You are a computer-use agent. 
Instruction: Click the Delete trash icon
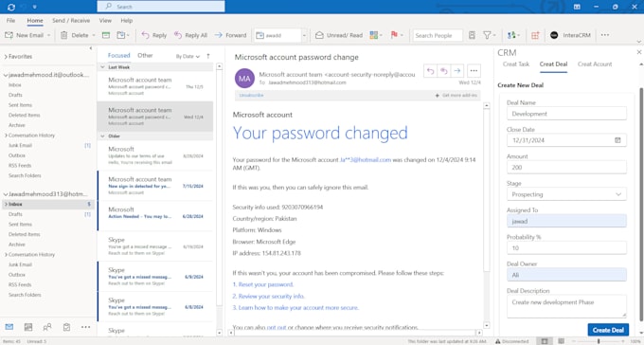coord(64,35)
